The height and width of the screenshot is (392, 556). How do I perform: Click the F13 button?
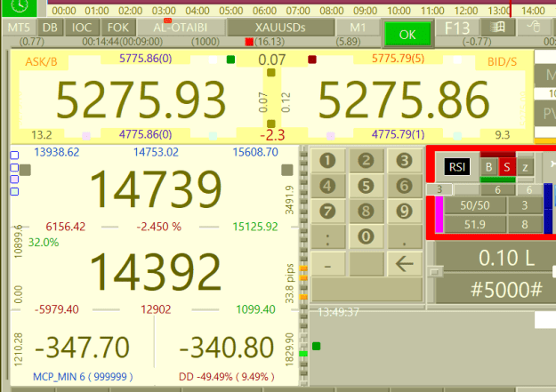[457, 28]
